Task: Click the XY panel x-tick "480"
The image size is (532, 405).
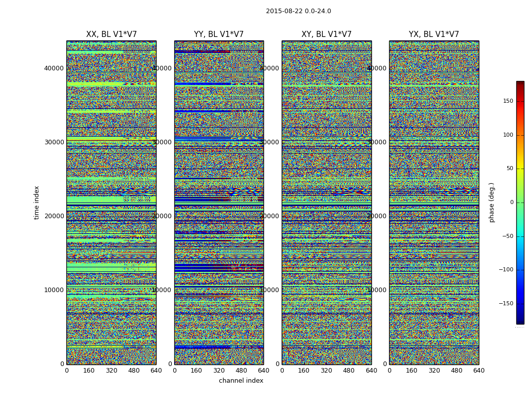Action: [349, 371]
